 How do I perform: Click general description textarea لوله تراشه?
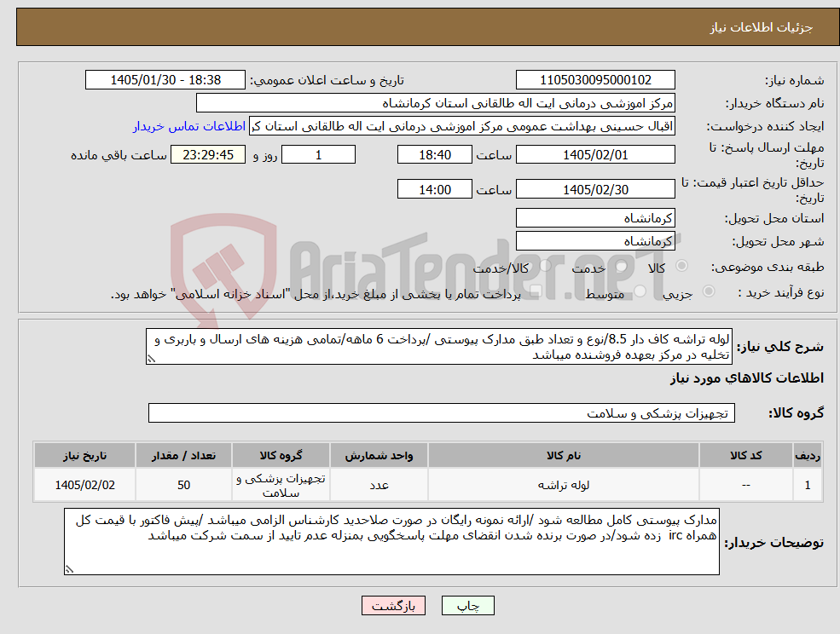438,347
